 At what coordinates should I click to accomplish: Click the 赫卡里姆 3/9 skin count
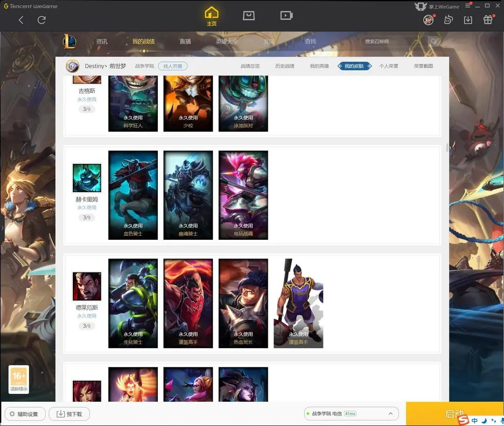(x=87, y=217)
